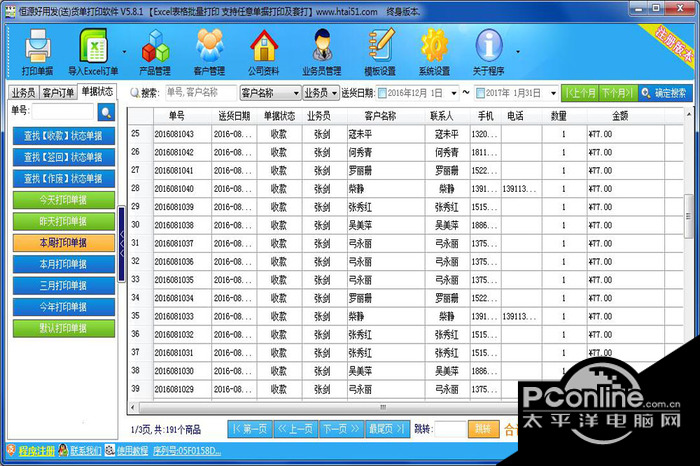700x466 pixels.
Task: Click 查找【作废】状态单据 button
Action: tap(63, 179)
